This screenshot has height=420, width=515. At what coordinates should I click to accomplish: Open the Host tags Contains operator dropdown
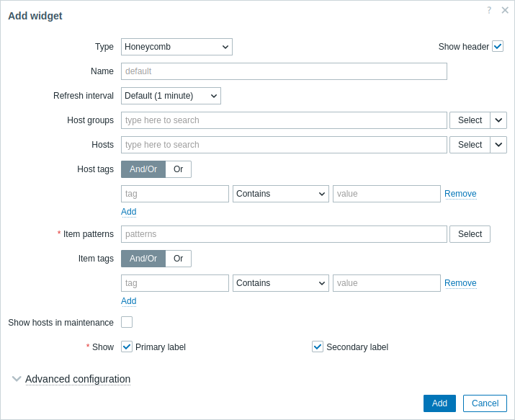(281, 194)
